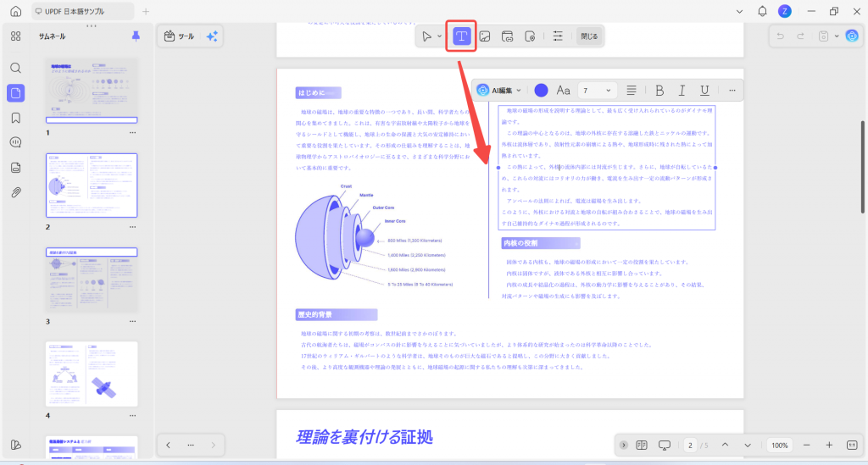
Task: Open options menu for page 1 thumbnail
Action: (x=132, y=133)
